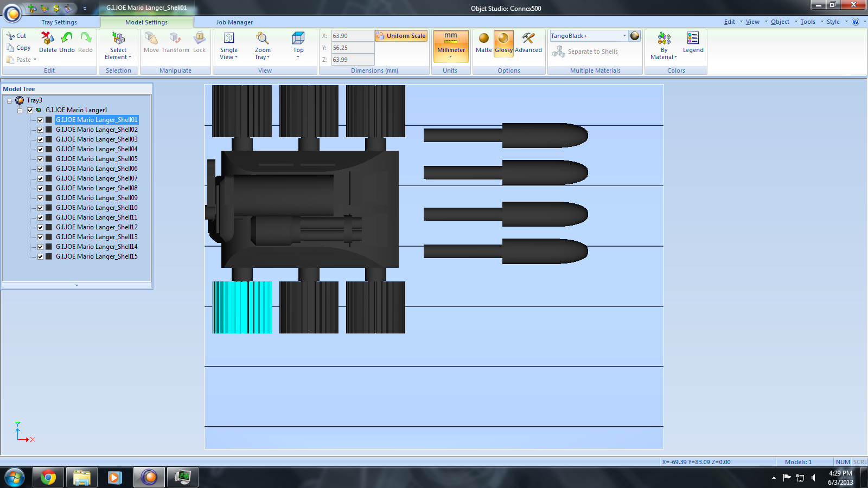The height and width of the screenshot is (488, 868).
Task: Click the color swatch next to Shell07
Action: pyautogui.click(x=49, y=178)
